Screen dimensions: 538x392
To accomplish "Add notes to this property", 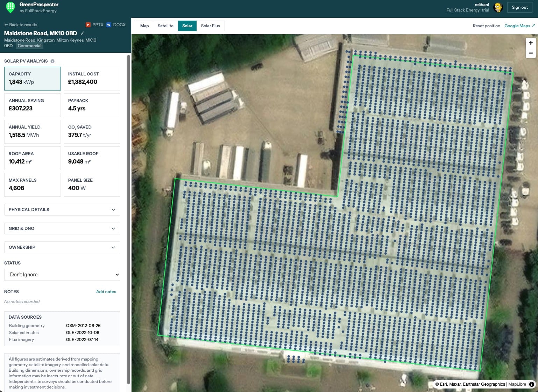I will (x=106, y=292).
